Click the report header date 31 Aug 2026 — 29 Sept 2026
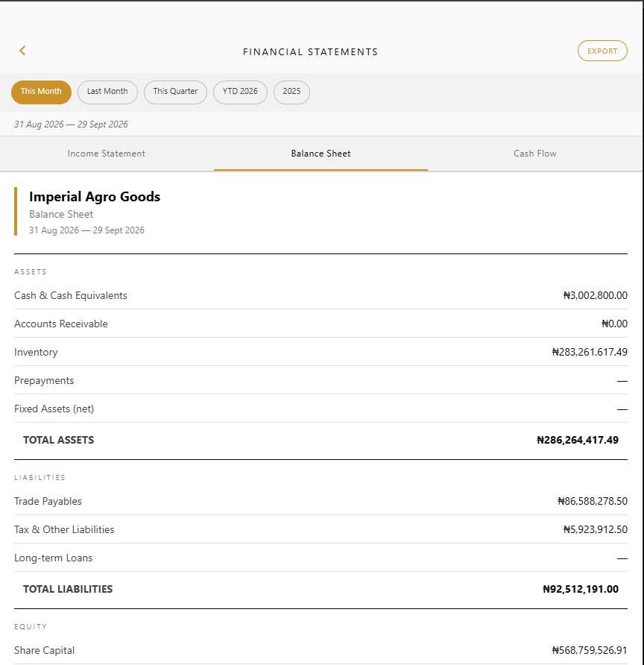 coord(86,230)
